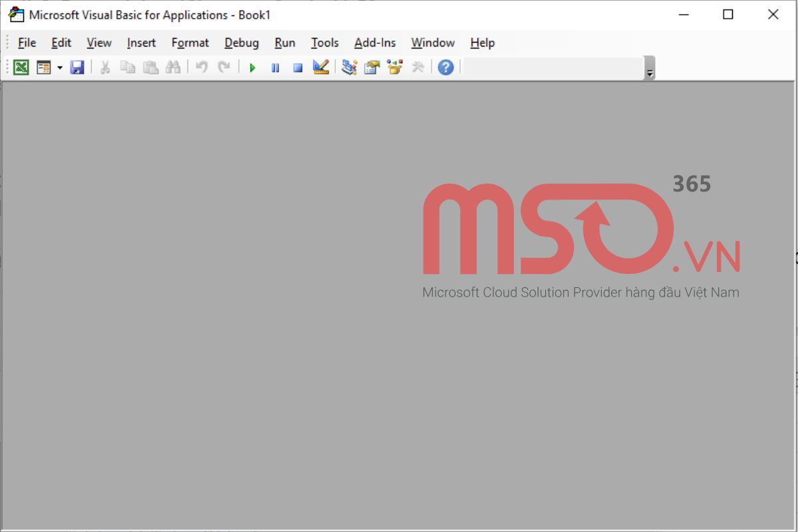Image resolution: width=798 pixels, height=532 pixels.
Task: Click the line and column position box
Action: click(x=553, y=67)
